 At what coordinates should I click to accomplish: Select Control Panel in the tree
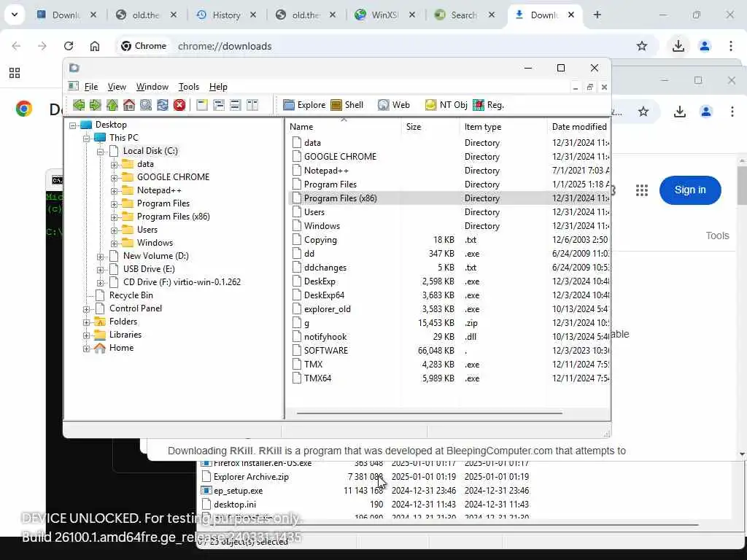tap(136, 308)
